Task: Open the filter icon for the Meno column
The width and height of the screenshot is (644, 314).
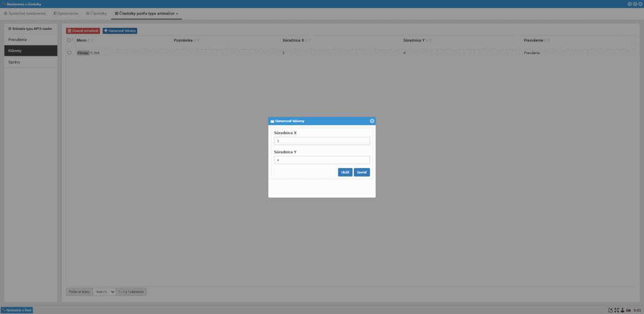Action: click(92, 40)
